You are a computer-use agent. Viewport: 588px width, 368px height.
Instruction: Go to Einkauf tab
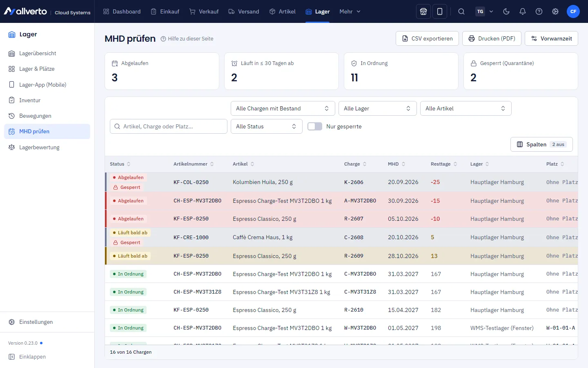(x=165, y=11)
